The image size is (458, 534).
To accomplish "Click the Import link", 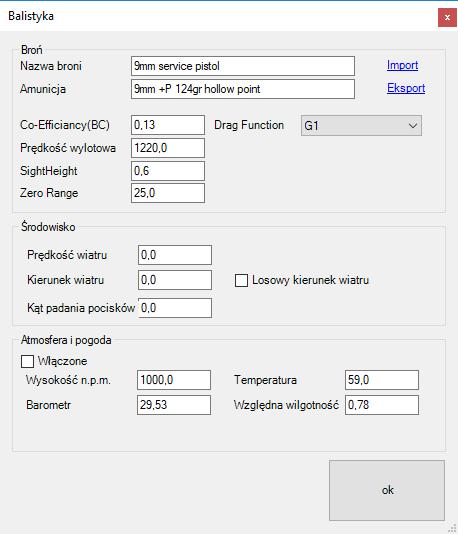I will click(x=402, y=65).
